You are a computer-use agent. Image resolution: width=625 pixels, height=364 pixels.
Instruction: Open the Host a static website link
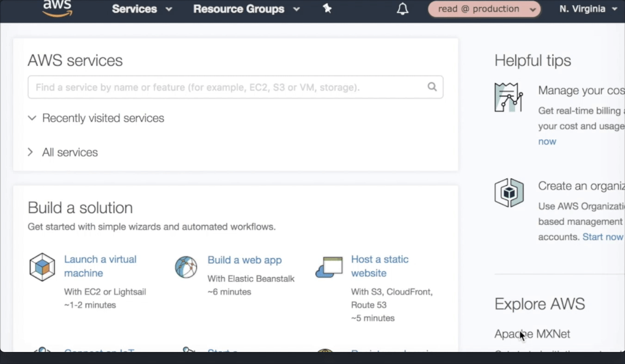pos(380,266)
